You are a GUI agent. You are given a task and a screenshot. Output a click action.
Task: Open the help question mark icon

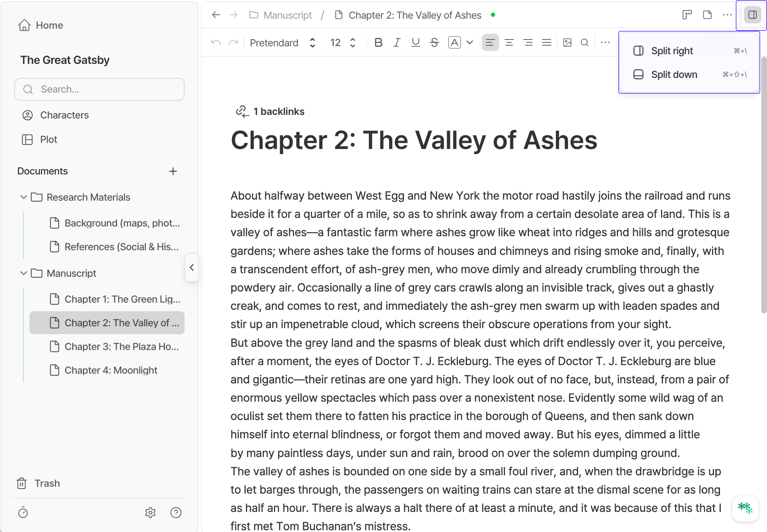(x=176, y=513)
